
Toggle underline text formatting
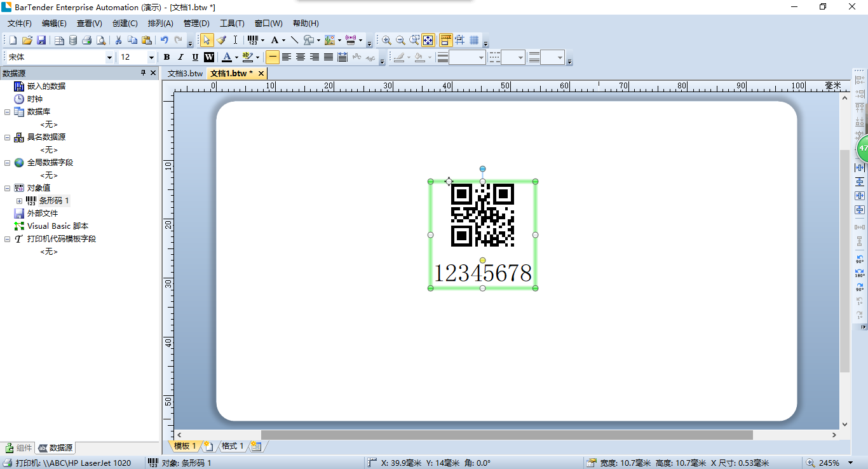pyautogui.click(x=195, y=57)
